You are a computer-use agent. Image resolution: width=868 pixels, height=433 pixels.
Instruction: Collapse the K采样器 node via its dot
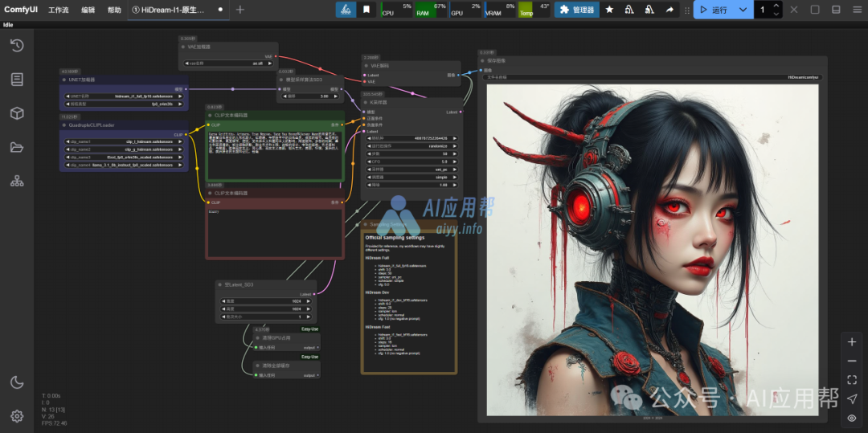pos(366,102)
